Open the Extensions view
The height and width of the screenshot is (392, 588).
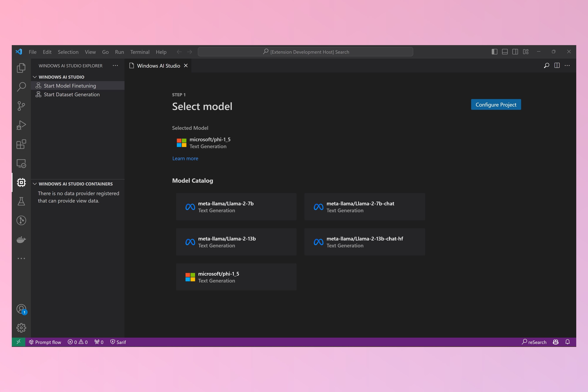pos(21,144)
